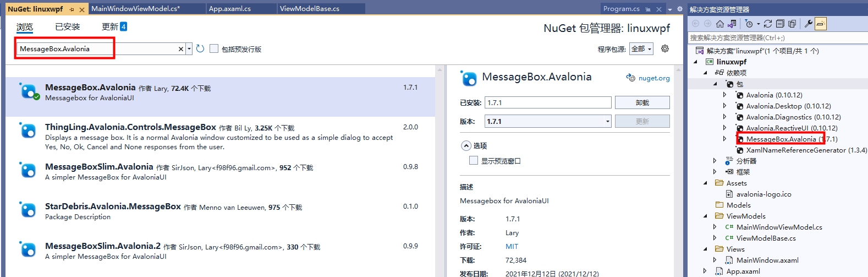Close the NuGet: linuxwpf tab
Screen dimensions: 868x277
click(x=82, y=9)
